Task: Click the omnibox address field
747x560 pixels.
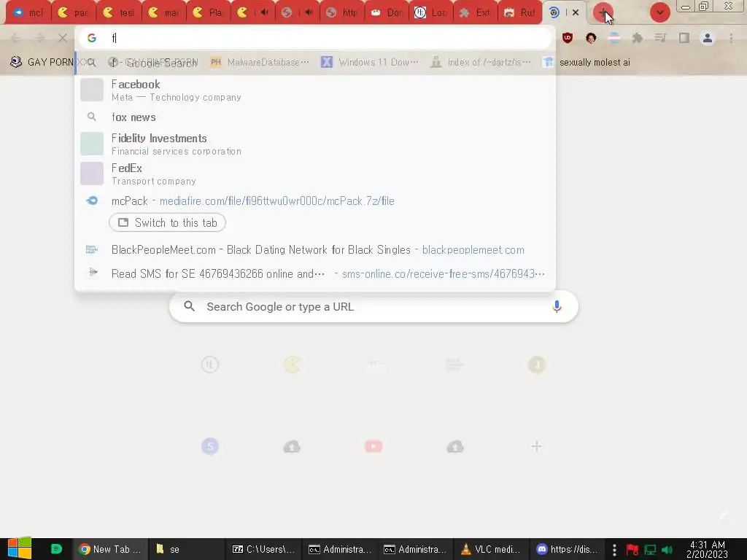Action: [314, 38]
